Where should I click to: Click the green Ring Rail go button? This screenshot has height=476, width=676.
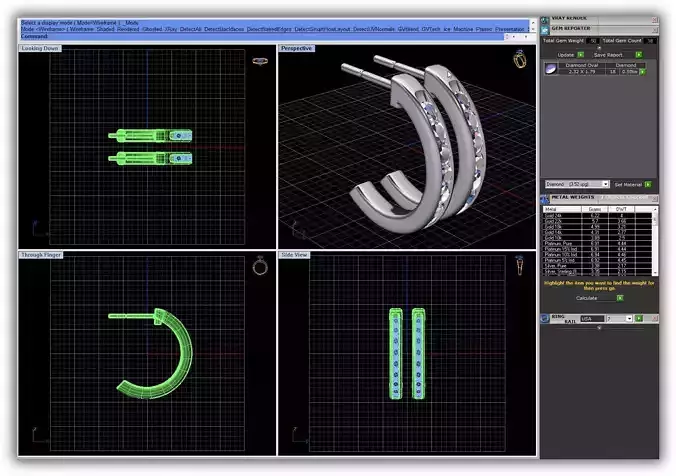pyautogui.click(x=639, y=319)
